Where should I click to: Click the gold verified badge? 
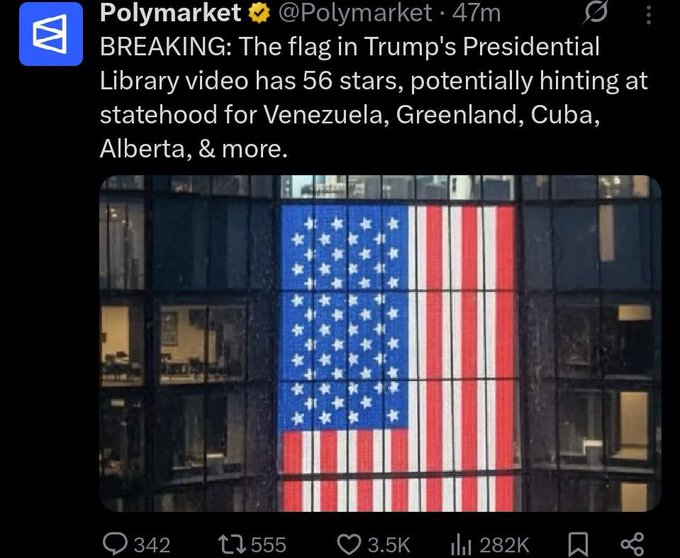tap(258, 14)
